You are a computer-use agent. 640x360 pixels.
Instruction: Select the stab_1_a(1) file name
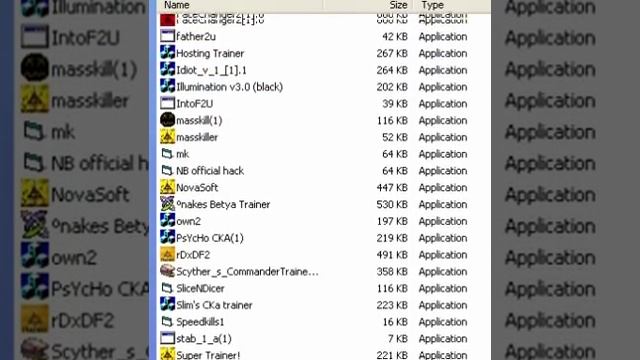pos(204,339)
